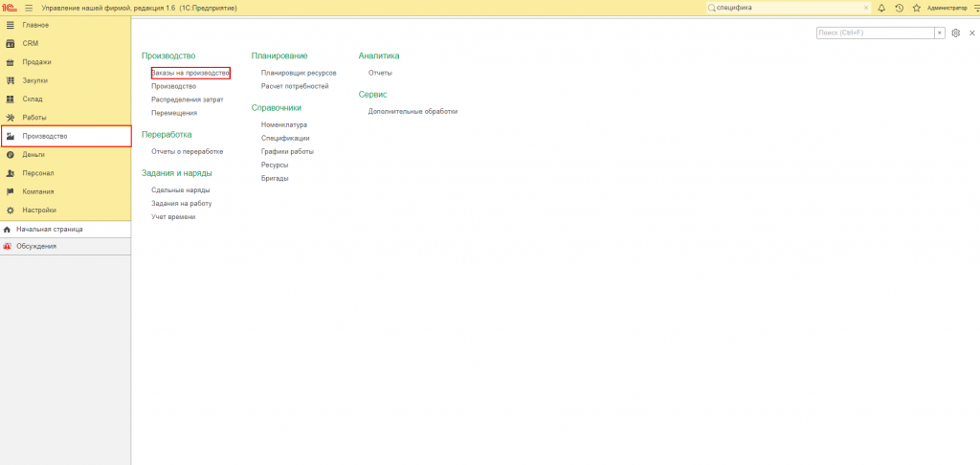Open Графики работы
The image size is (980, 465).
[x=287, y=151]
